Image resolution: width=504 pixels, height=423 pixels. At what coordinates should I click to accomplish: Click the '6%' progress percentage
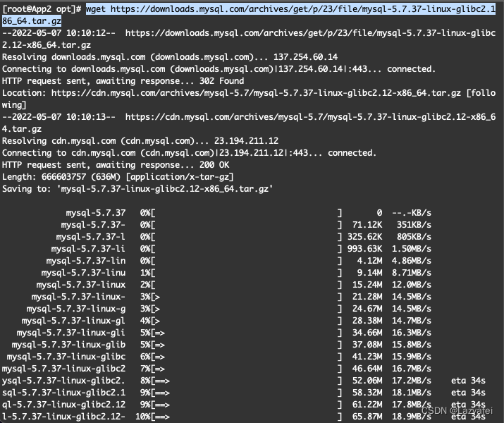[x=145, y=357]
